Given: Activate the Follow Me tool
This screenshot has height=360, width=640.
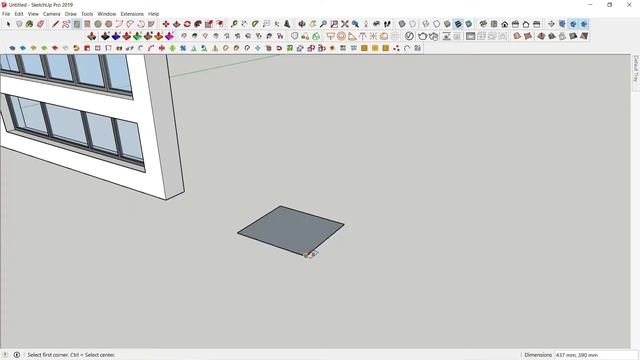Looking at the screenshot, I should click(198, 24).
